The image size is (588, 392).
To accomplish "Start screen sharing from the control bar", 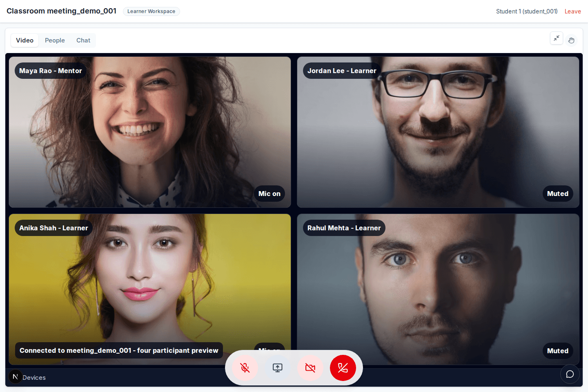I will (x=278, y=368).
